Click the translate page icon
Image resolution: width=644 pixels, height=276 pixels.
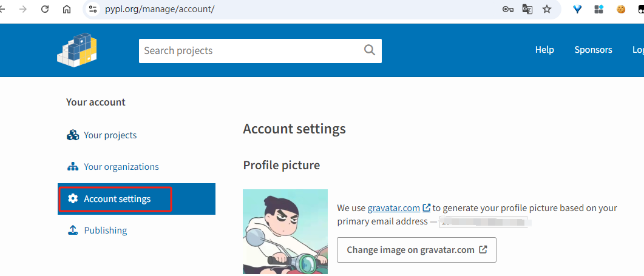tap(527, 9)
